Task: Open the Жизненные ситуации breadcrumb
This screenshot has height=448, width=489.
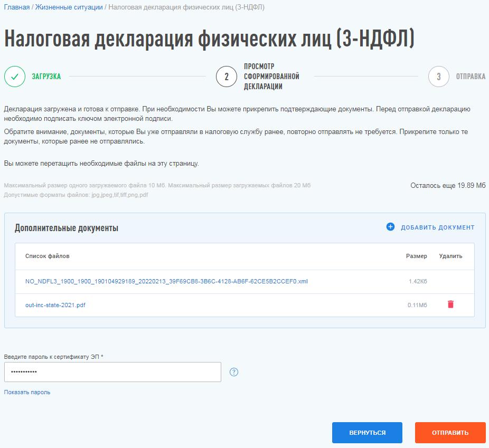Action: point(69,7)
